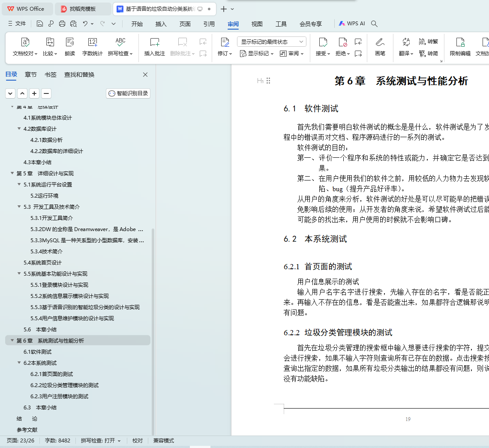
Task: Open 字数统计 word count
Action: [92, 47]
